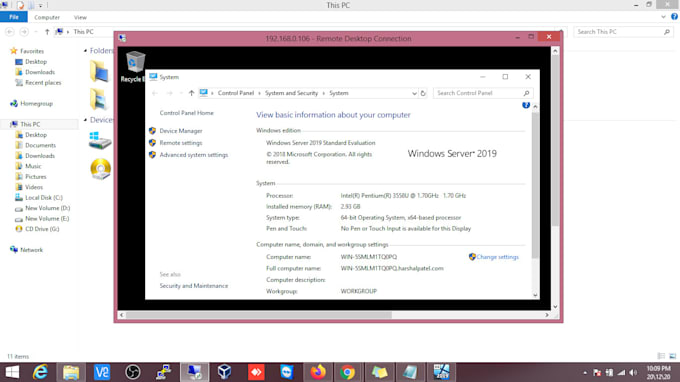Select Network in navigation pane
Image resolution: width=680 pixels, height=382 pixels.
[x=26, y=250]
